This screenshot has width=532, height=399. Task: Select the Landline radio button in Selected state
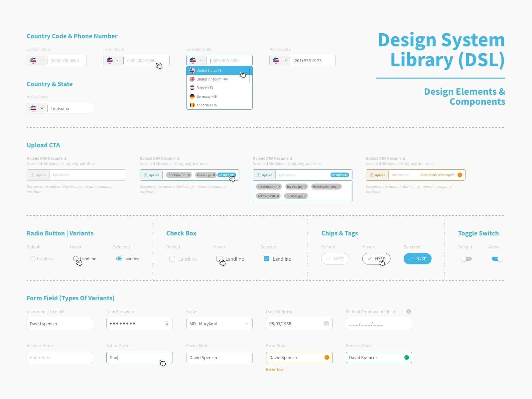(119, 259)
